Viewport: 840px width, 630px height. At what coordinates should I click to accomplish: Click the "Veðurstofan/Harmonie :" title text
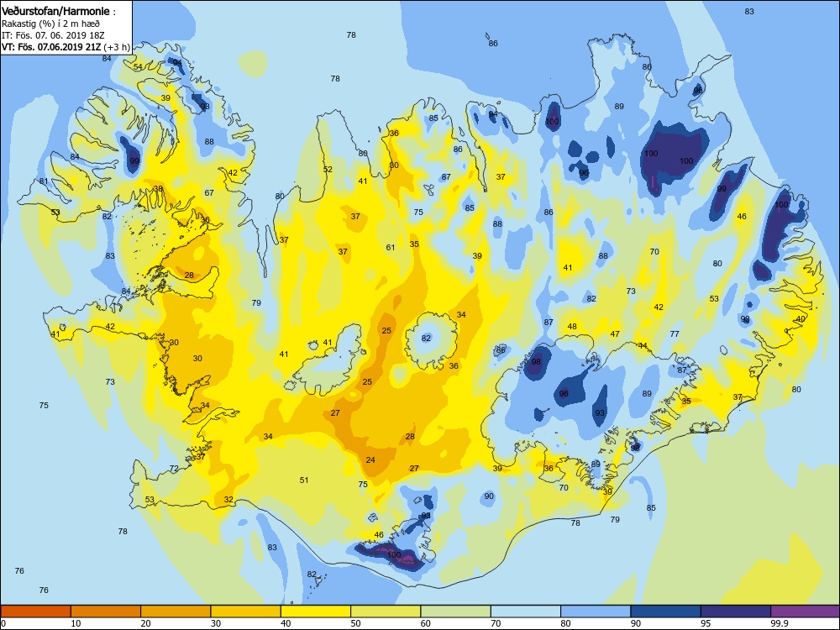(59, 11)
